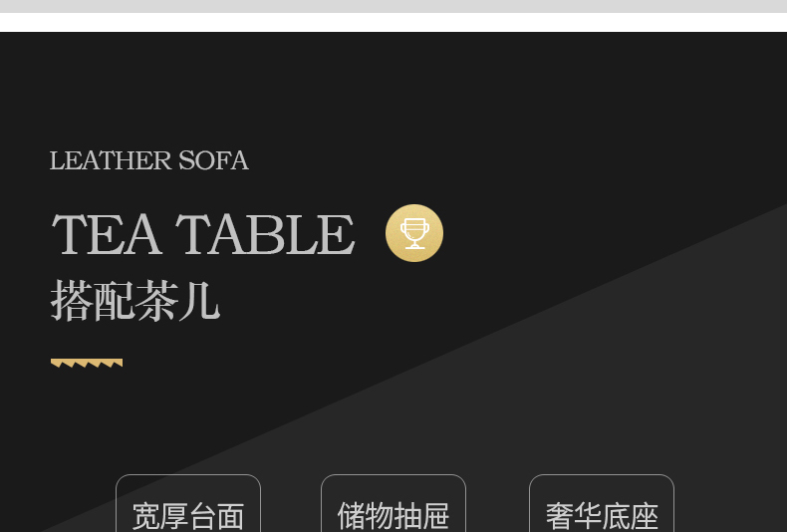The height and width of the screenshot is (532, 787).
Task: Click the 几 character ending the Chinese heading
Action: pos(199,301)
